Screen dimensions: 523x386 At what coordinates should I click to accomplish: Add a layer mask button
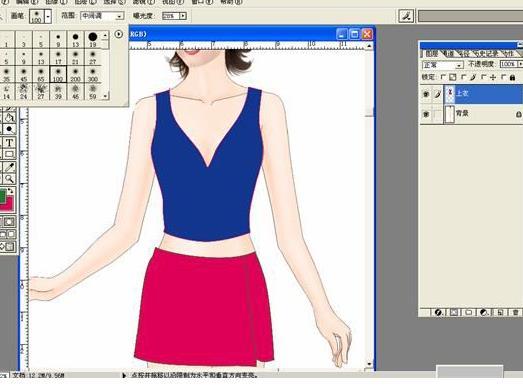(x=454, y=312)
